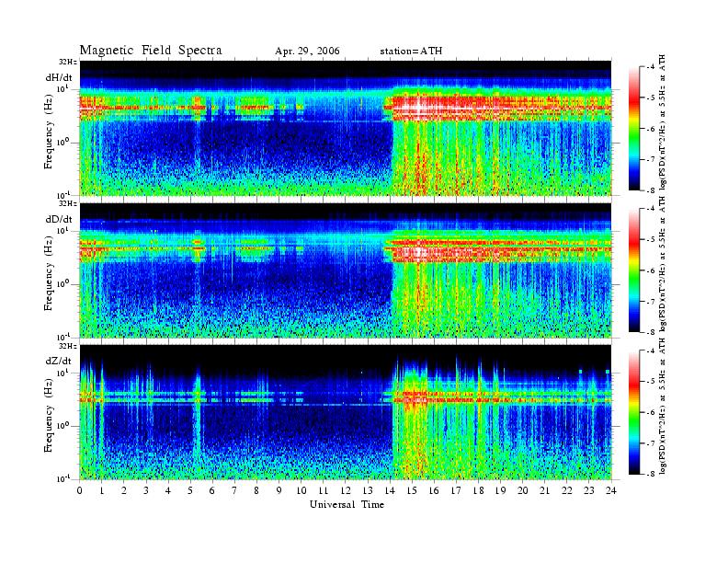Click hour tick "13" on time axis
The image size is (728, 563).
coord(368,490)
